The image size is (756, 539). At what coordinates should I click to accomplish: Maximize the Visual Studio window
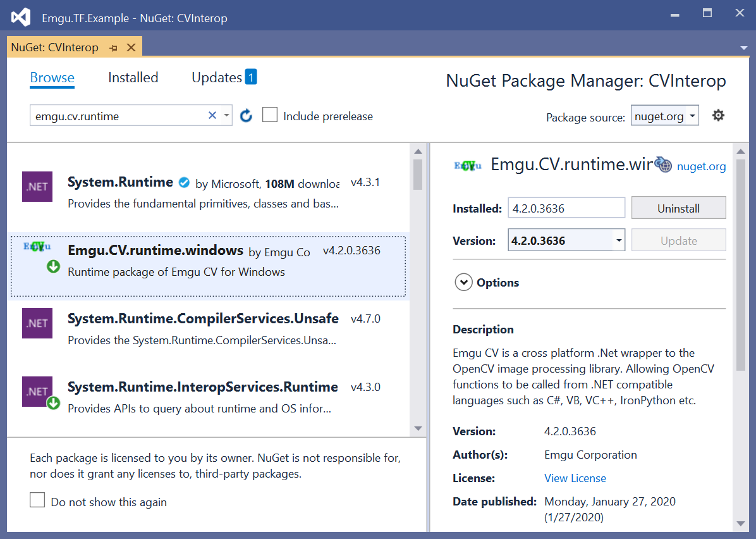(707, 13)
